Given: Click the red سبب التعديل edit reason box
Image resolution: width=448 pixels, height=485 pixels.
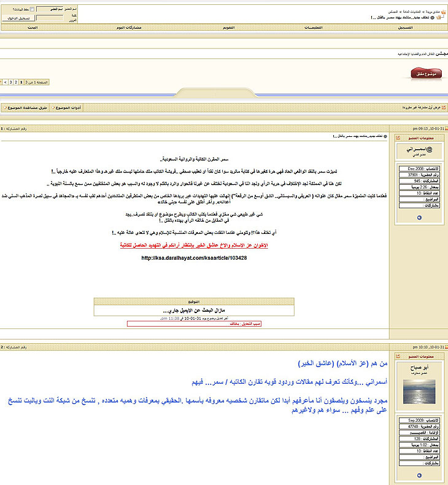Looking at the screenshot, I should [194, 324].
